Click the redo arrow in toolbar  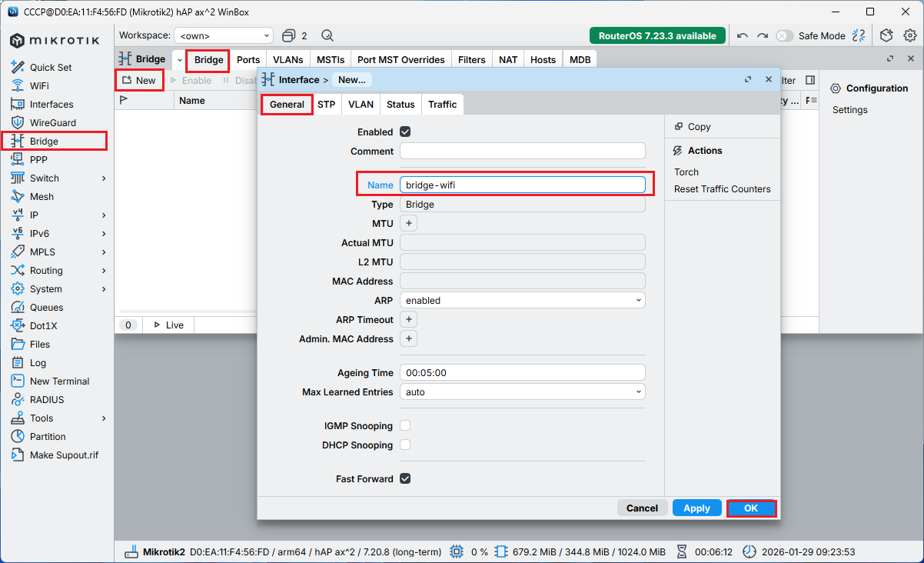pos(763,35)
